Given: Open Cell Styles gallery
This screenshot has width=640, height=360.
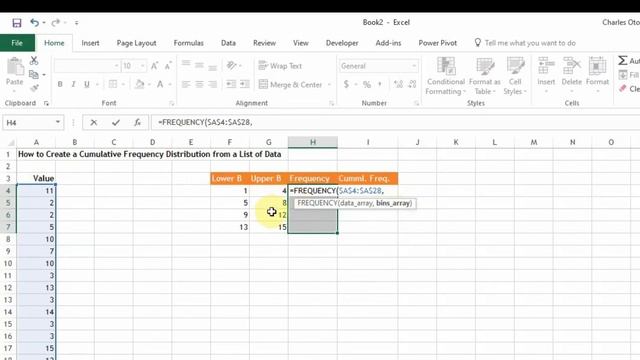Looking at the screenshot, I should 515,76.
